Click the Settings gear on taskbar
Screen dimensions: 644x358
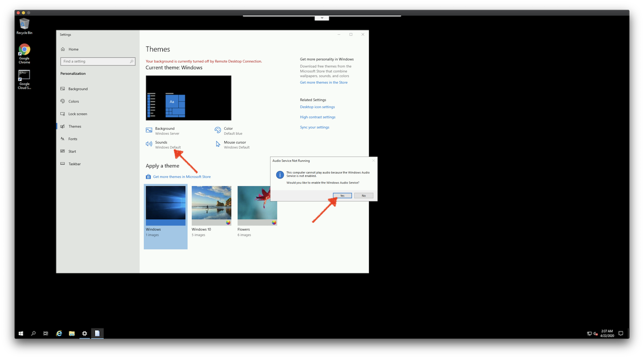tap(85, 333)
